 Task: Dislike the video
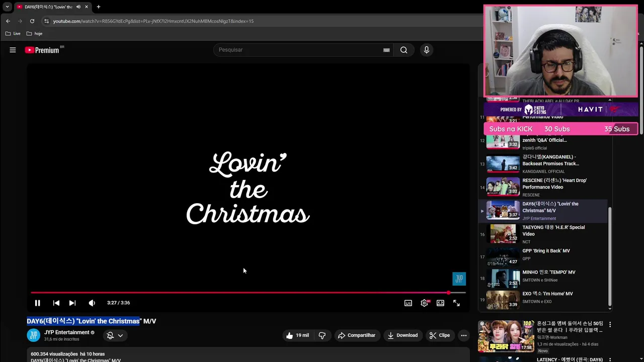click(x=322, y=335)
